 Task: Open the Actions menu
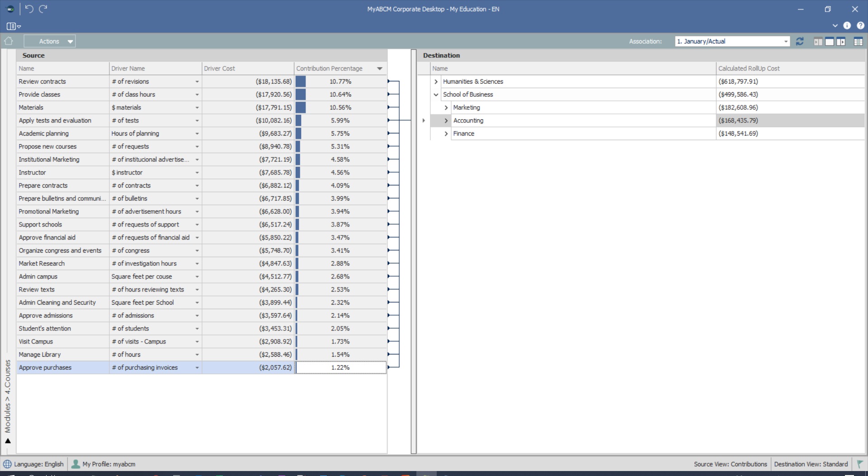point(50,41)
